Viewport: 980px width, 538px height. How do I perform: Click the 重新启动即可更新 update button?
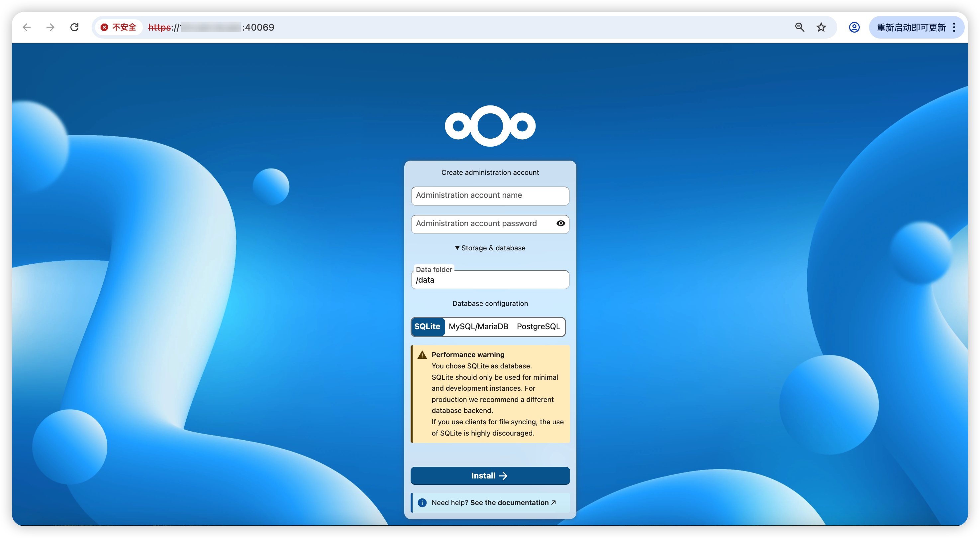tap(911, 27)
